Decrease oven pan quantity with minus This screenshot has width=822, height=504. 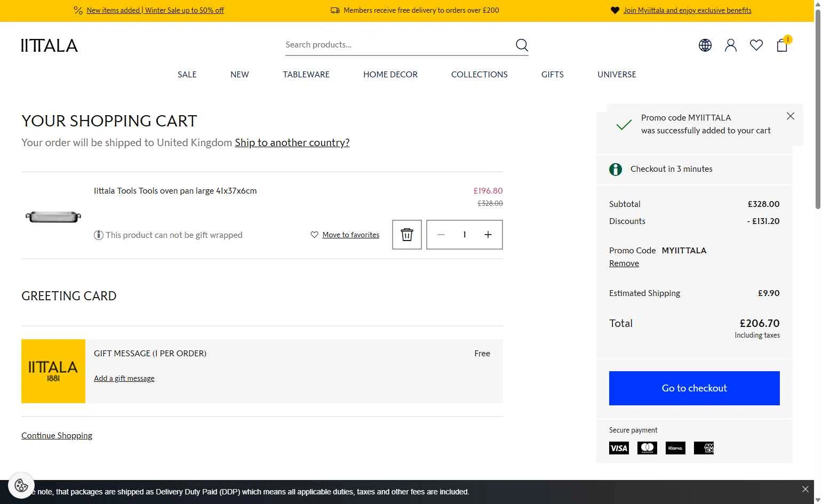441,235
